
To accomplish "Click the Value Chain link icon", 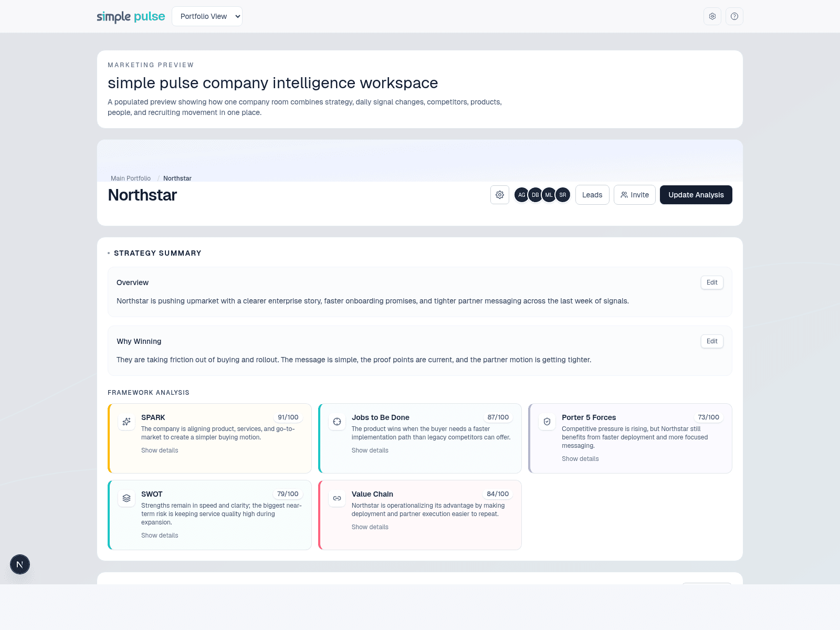I will tap(337, 498).
